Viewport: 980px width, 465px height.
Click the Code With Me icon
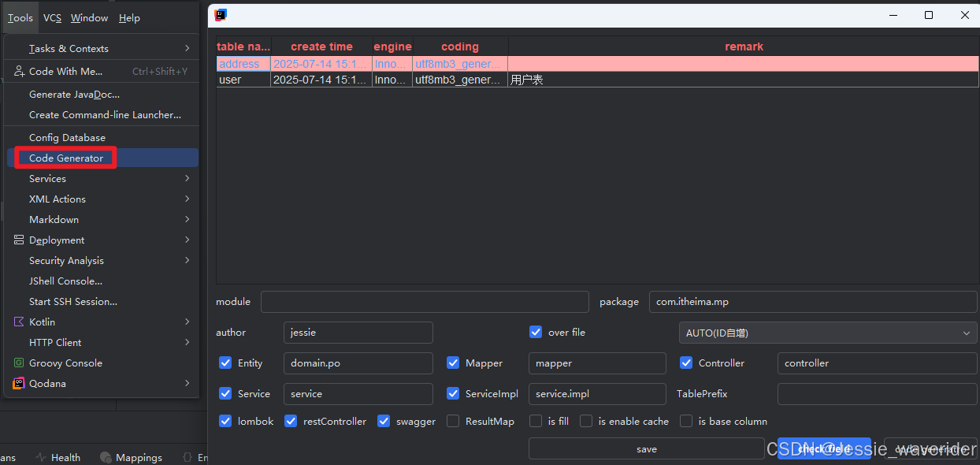tap(19, 71)
